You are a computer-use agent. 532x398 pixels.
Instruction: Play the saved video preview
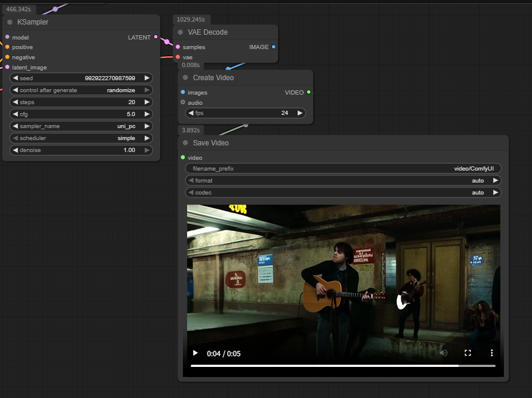[x=195, y=353]
